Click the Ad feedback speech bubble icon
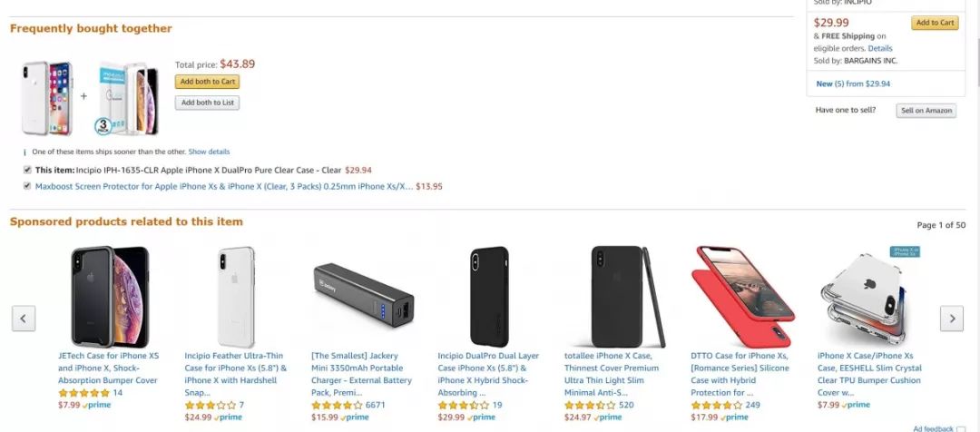 961,428
